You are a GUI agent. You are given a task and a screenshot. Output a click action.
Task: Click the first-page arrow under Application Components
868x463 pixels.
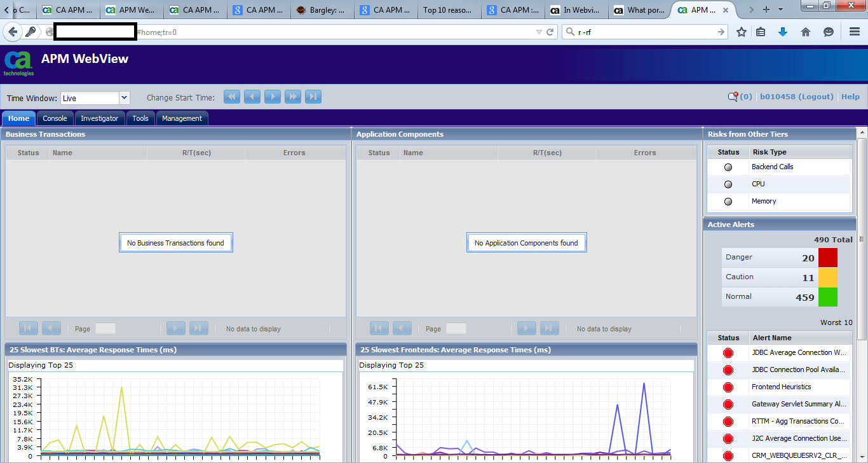379,328
